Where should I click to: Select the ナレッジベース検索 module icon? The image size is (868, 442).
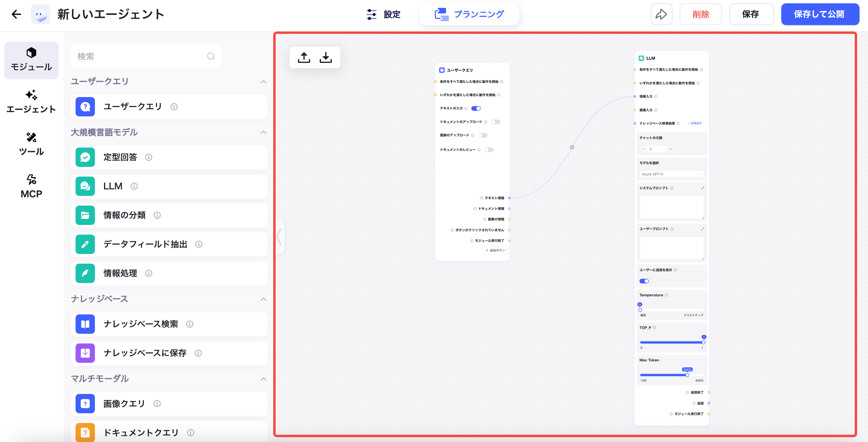(x=85, y=324)
